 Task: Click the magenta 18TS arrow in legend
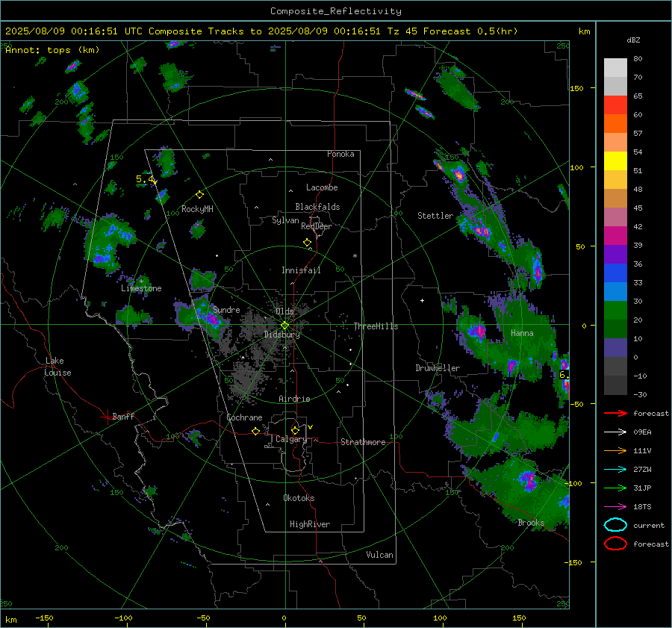click(615, 507)
